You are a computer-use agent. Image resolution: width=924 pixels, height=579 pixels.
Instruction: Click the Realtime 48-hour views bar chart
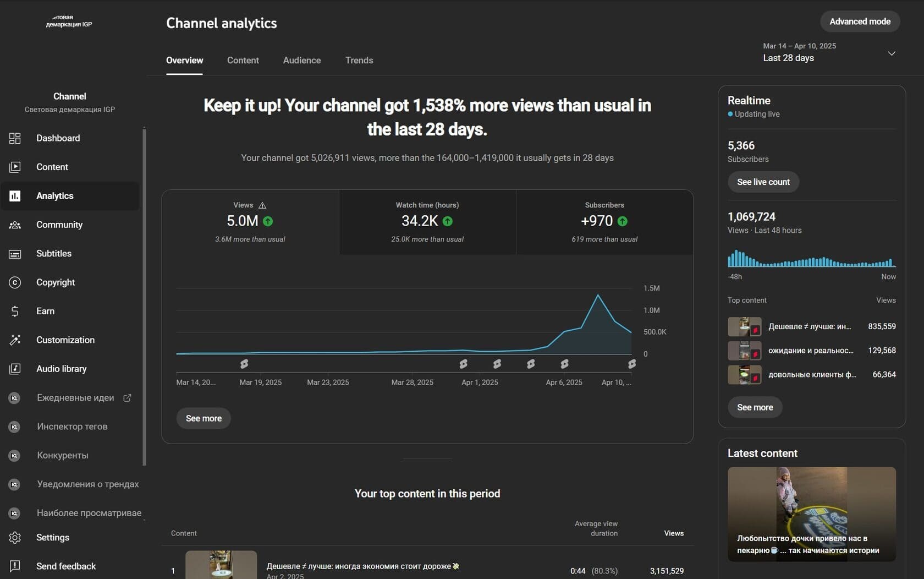point(811,258)
